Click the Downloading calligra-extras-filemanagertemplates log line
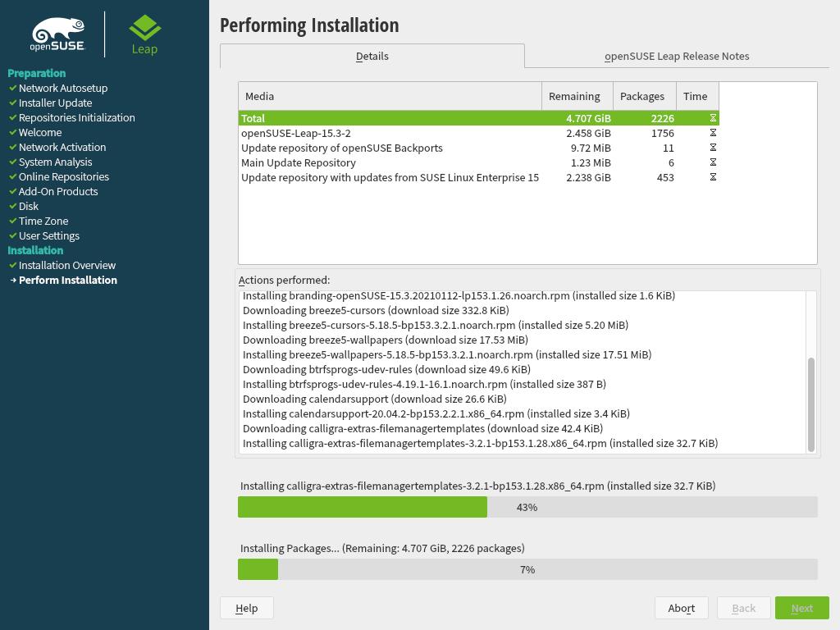Image resolution: width=840 pixels, height=630 pixels. [422, 428]
